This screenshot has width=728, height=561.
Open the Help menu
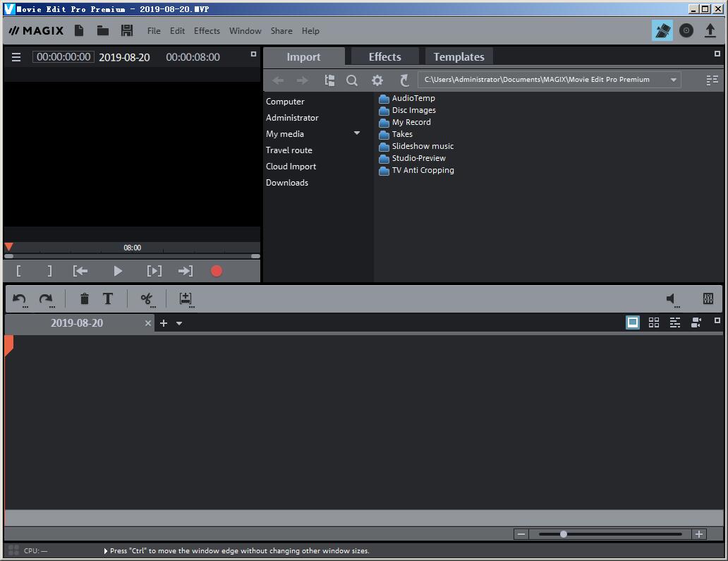310,30
